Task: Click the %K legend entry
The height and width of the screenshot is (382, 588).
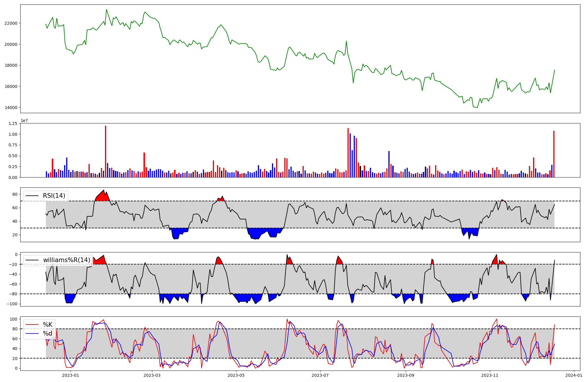Action: click(x=48, y=325)
